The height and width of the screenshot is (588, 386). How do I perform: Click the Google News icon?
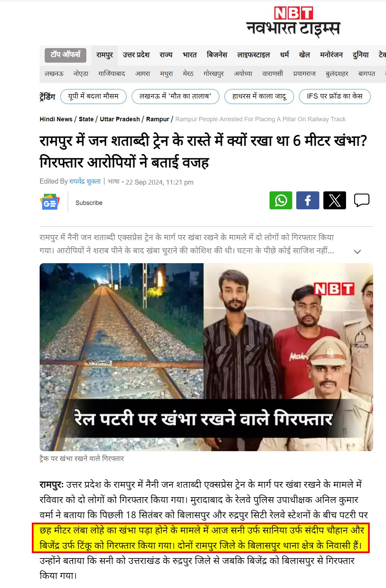50,202
